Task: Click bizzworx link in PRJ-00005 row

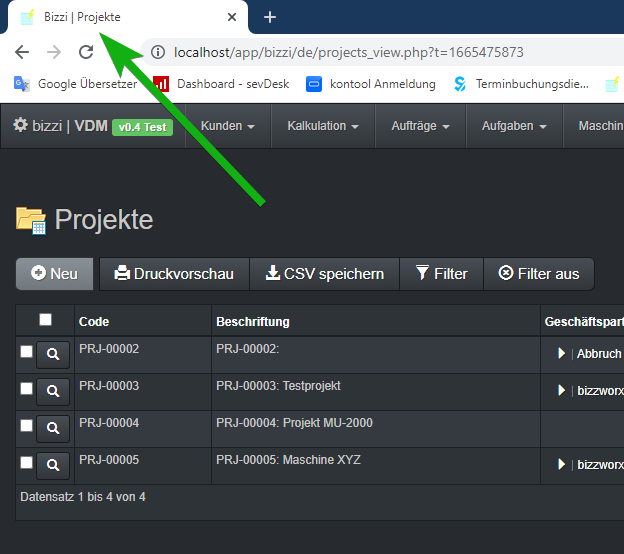Action: click(601, 465)
